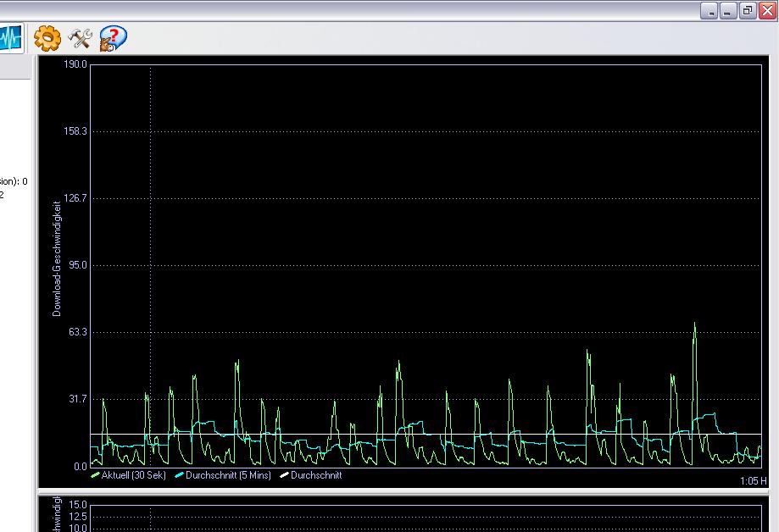Click the tallest green peak in download graph

point(694,324)
